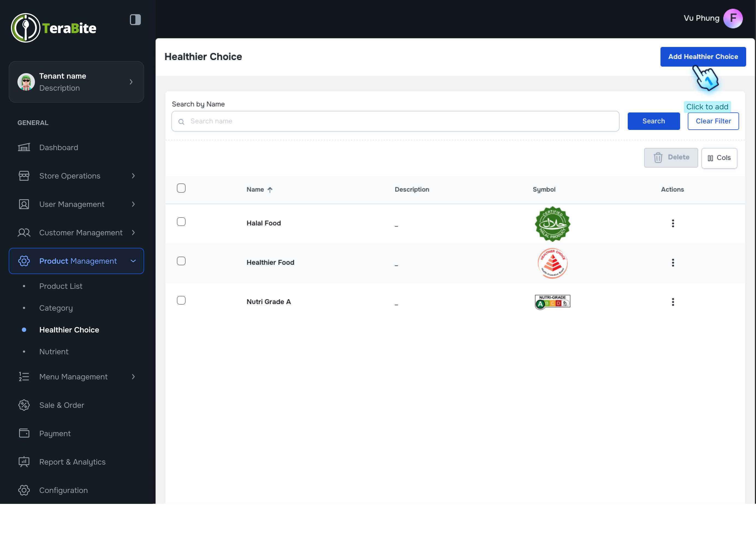Click the user avatar F icon
Viewport: 756px width, 559px height.
(733, 18)
